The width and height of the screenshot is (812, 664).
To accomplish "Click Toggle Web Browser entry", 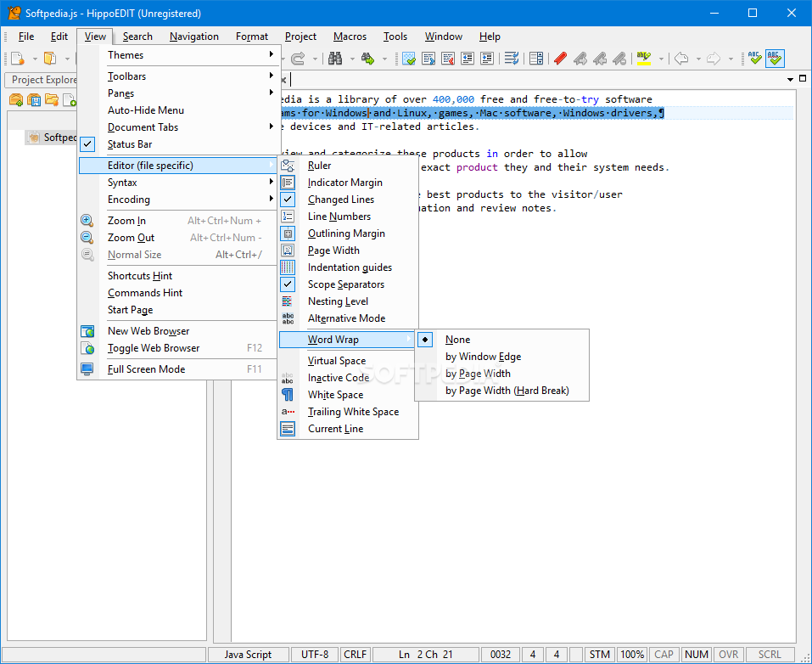I will coord(179,348).
